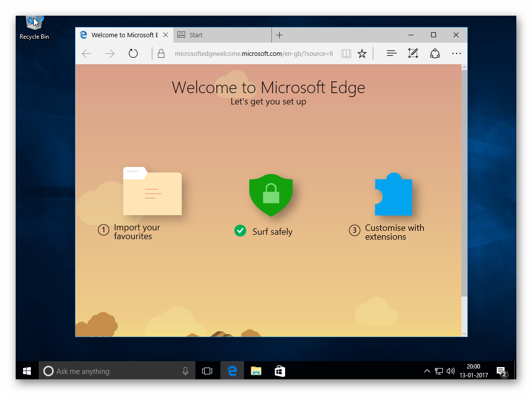The width and height of the screenshot is (532, 395).
Task: Maximize the Edge window
Action: [x=433, y=35]
